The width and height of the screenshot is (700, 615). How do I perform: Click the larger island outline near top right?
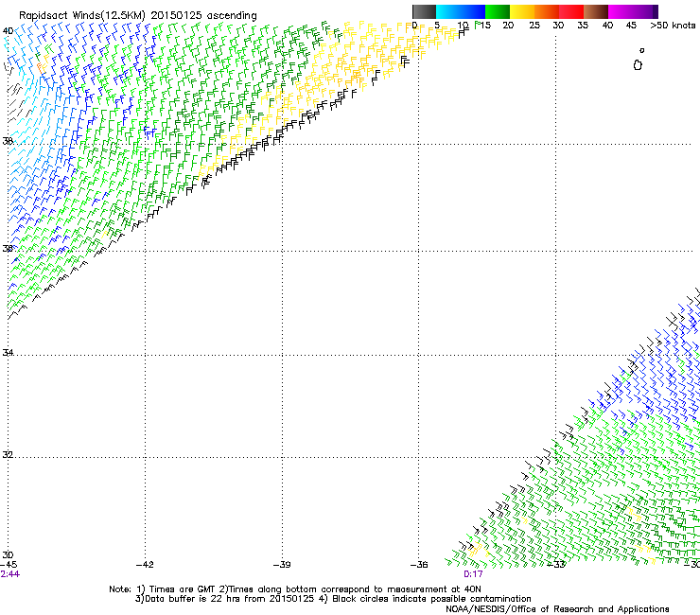638,65
